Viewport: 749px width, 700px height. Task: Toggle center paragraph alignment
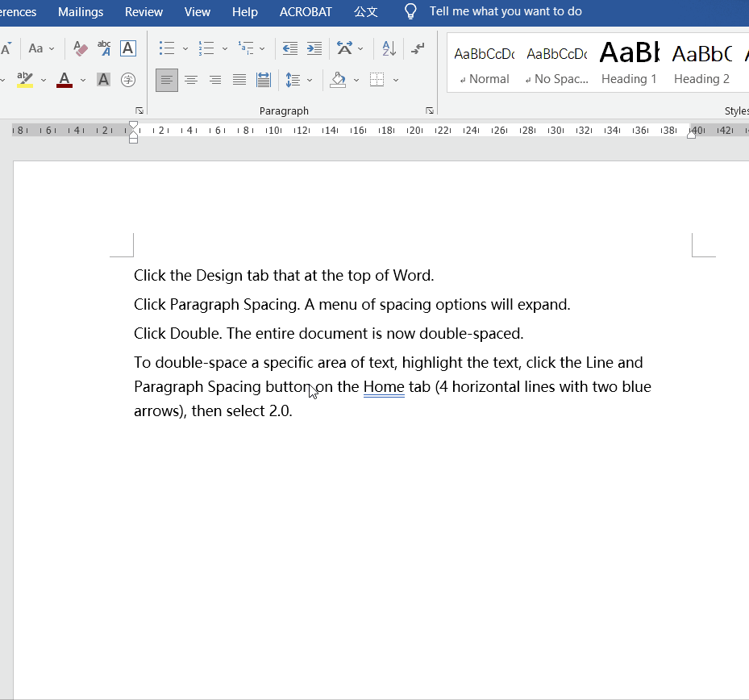click(x=190, y=79)
